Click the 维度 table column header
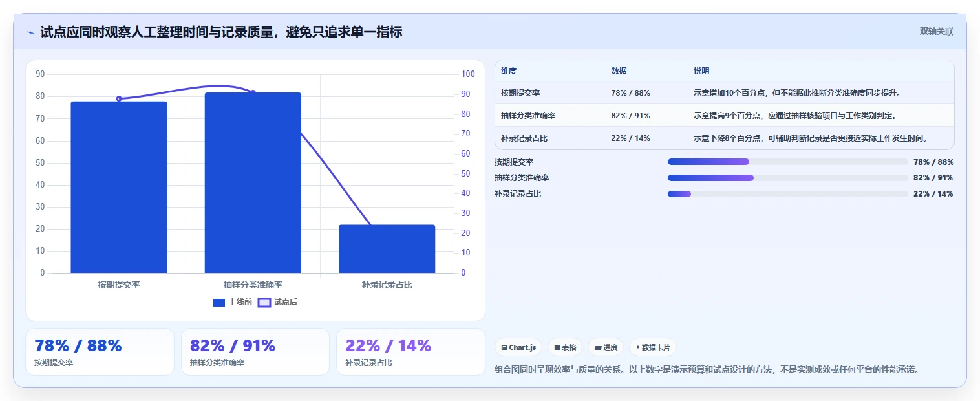Viewport: 980px width, 401px height. (509, 71)
